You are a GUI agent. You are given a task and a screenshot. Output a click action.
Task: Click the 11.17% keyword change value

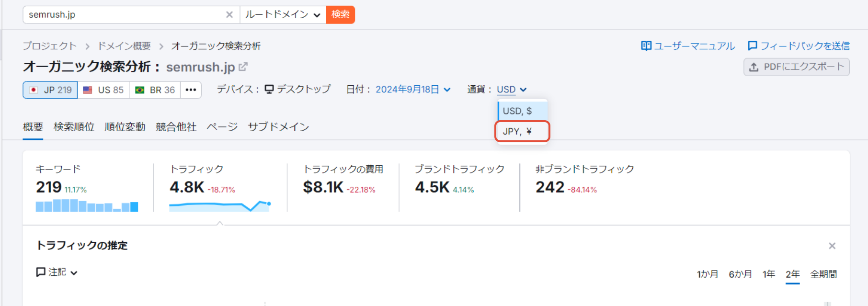[76, 190]
